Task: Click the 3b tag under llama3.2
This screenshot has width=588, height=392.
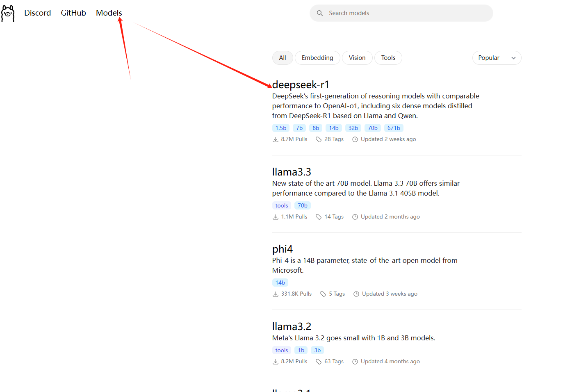Action: [x=317, y=350]
